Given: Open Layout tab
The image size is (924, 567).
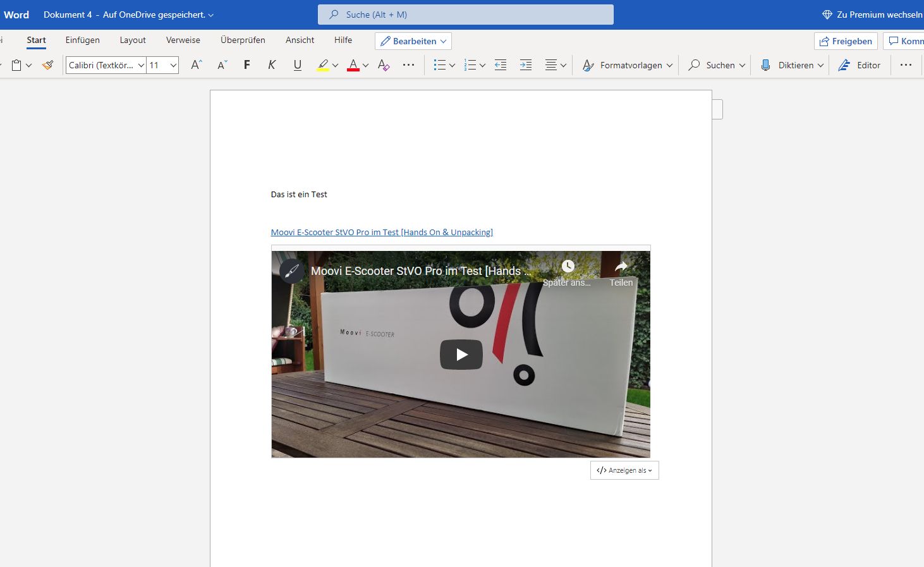Looking at the screenshot, I should point(133,40).
